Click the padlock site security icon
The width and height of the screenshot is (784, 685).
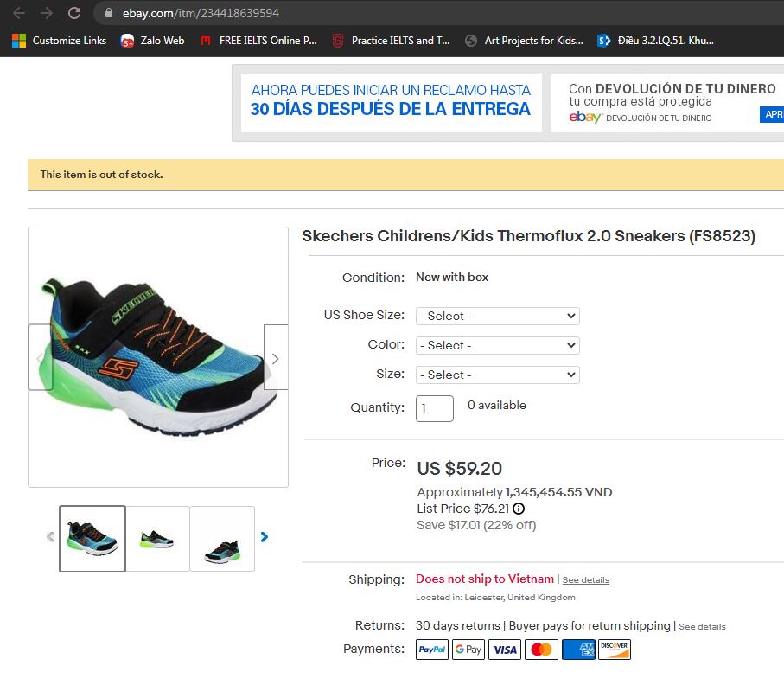point(109,13)
